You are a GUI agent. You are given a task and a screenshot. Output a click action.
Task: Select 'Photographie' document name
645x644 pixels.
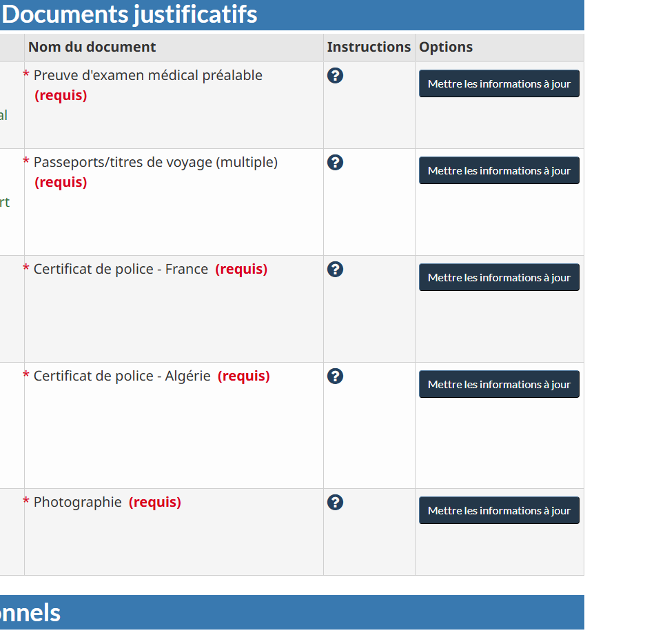(x=77, y=503)
